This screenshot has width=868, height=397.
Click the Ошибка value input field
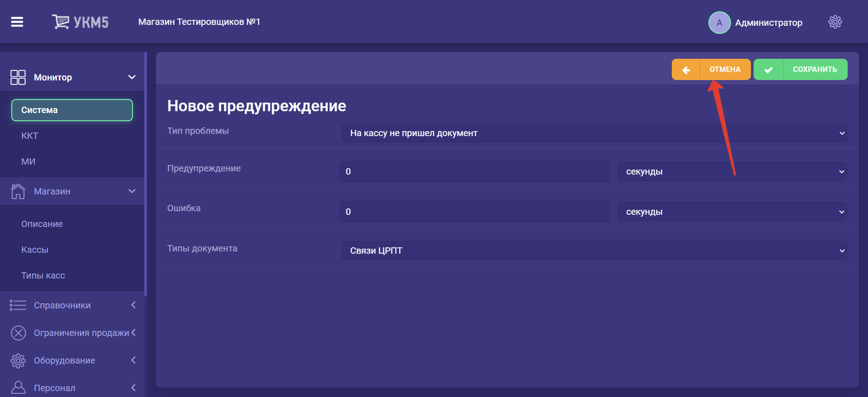(x=474, y=212)
